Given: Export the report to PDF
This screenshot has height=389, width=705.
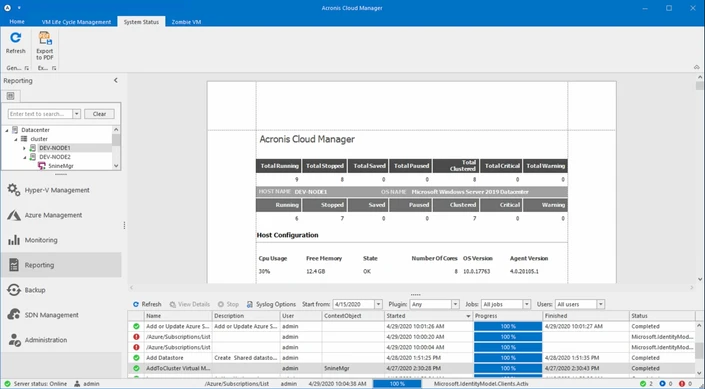Looking at the screenshot, I should 45,46.
